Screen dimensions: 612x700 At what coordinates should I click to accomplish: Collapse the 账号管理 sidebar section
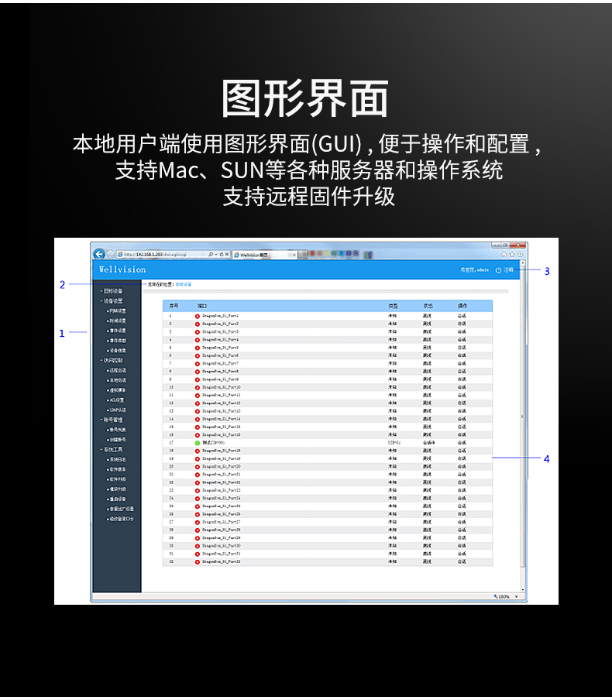[x=101, y=420]
